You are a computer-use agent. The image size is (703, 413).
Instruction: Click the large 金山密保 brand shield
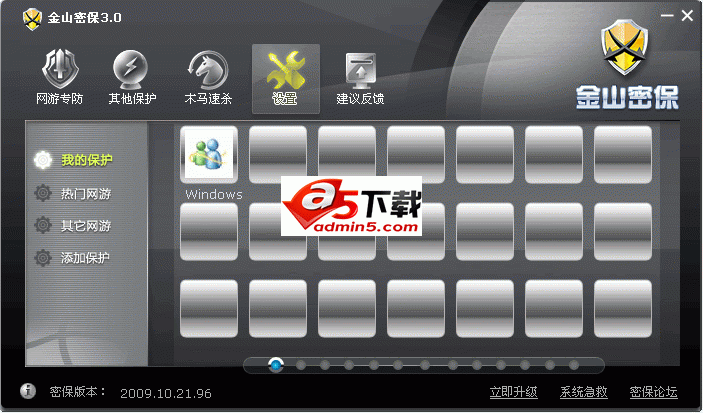624,47
